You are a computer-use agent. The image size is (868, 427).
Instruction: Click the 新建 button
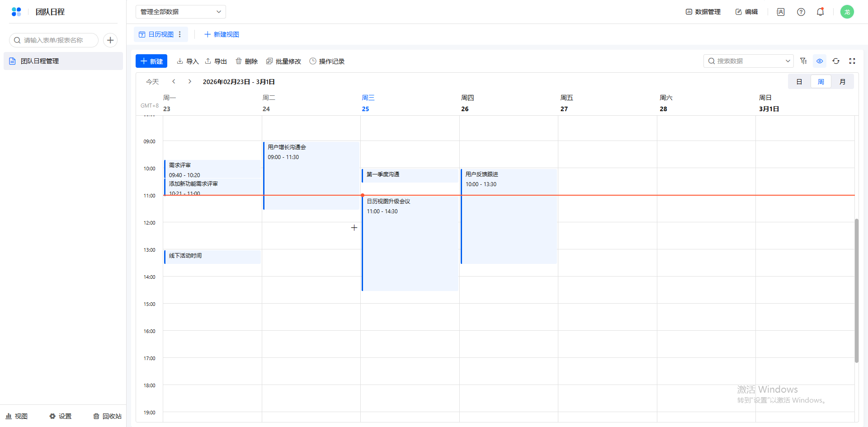coord(151,61)
